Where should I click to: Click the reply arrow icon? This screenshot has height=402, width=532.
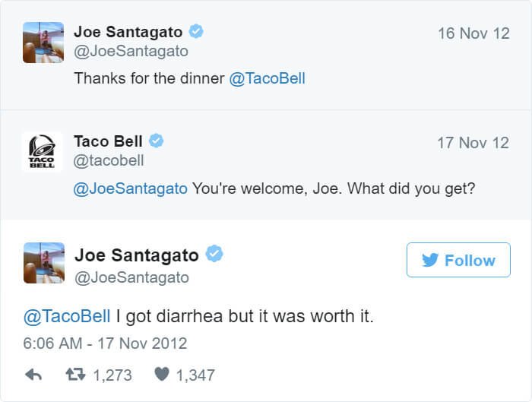tap(33, 375)
